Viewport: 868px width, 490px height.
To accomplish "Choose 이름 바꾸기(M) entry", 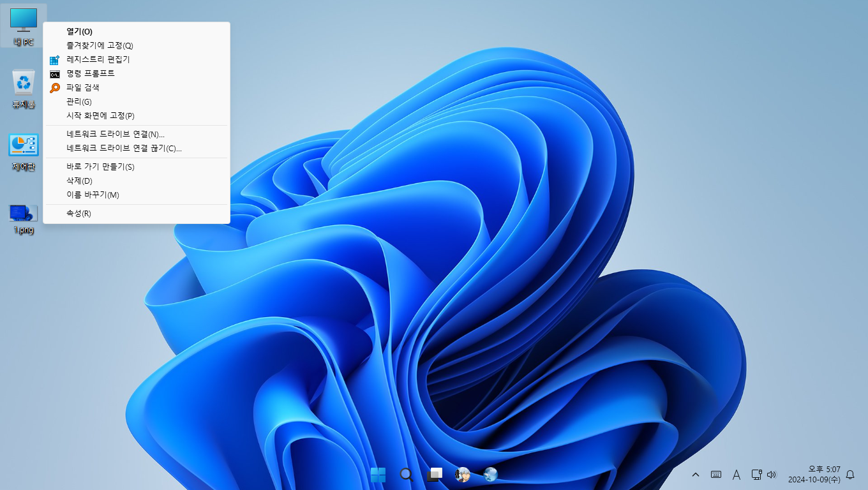I will click(x=137, y=195).
